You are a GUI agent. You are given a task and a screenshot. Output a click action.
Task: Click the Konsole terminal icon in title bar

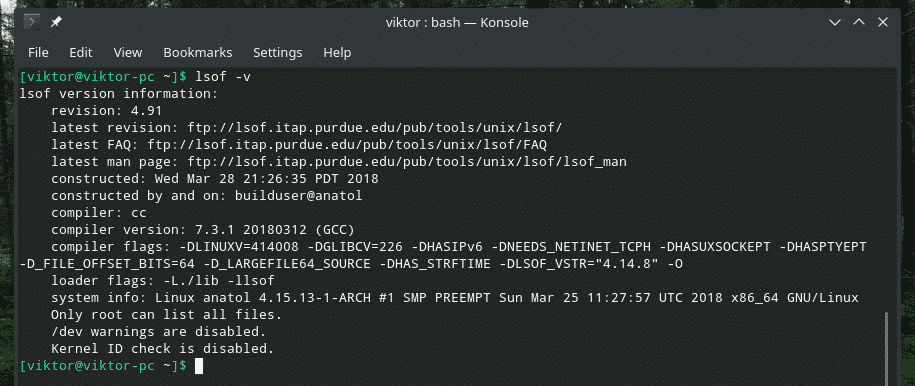click(32, 23)
